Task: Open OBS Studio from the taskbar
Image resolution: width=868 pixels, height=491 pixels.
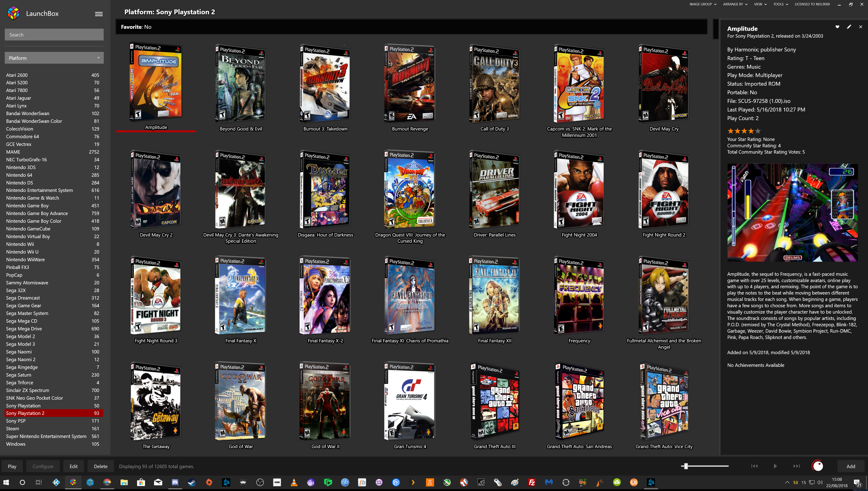Action: click(260, 482)
